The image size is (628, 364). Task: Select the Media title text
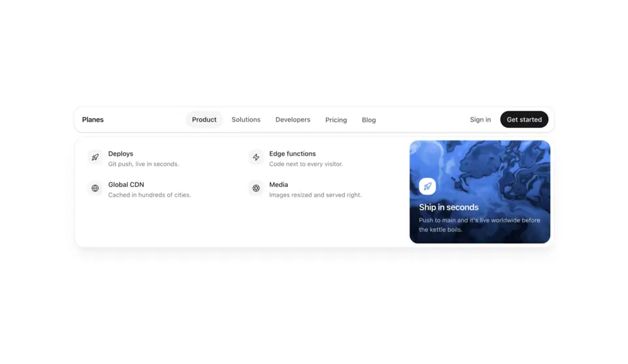(279, 184)
